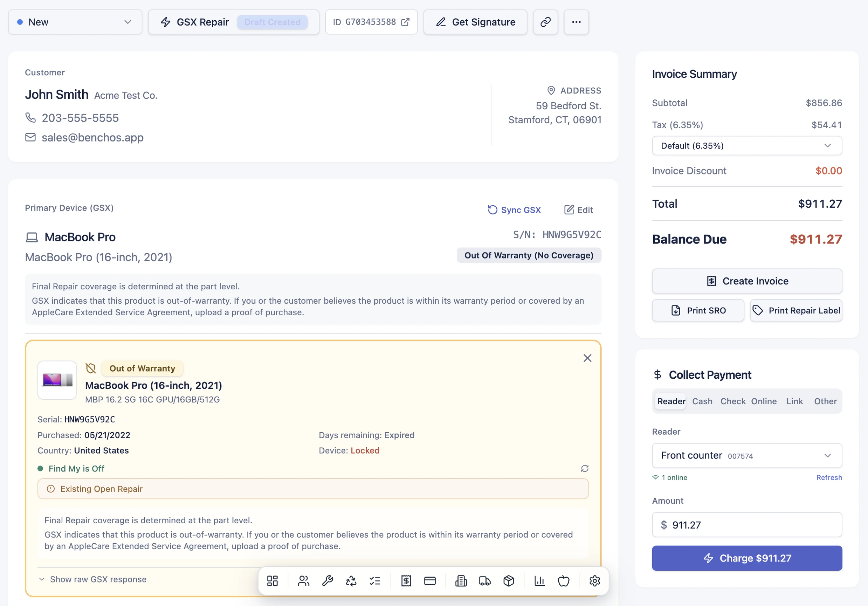This screenshot has height=606, width=868.
Task: Open the building icon in the dock
Action: coord(461,581)
